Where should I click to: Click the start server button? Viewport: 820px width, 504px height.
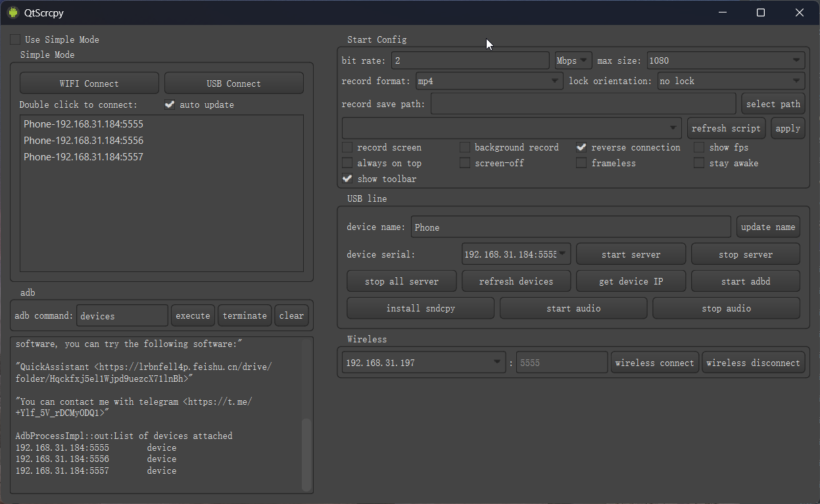point(631,254)
